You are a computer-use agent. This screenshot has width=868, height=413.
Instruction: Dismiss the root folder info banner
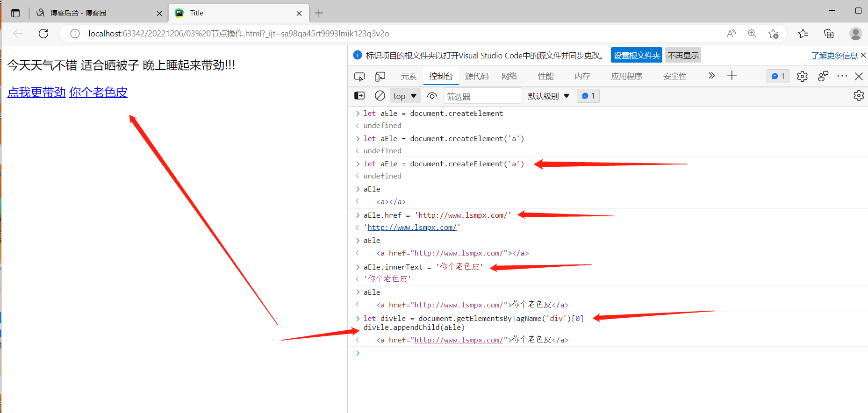[863, 55]
